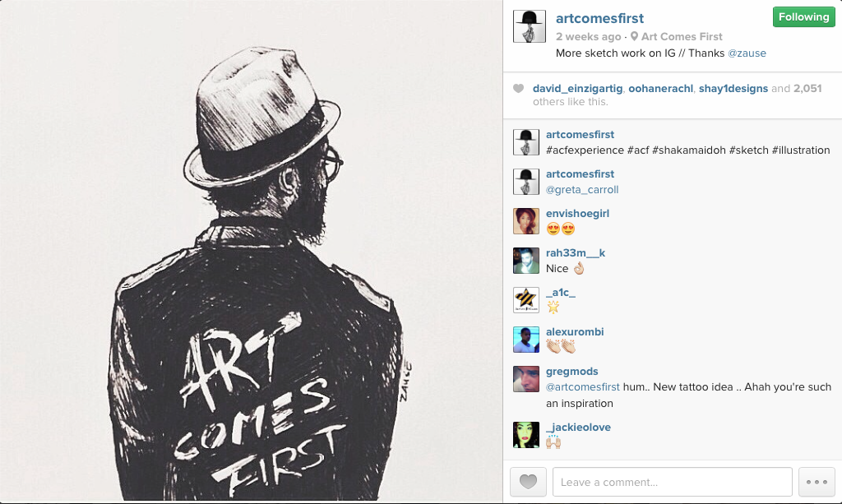The image size is (842, 504).
Task: Open artcomesfirst profile picture in post header
Action: pyautogui.click(x=529, y=25)
